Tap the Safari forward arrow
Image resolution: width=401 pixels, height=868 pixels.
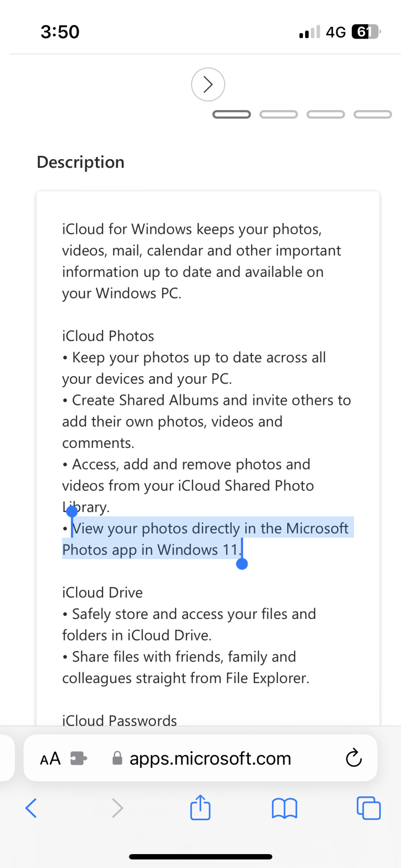[x=117, y=808]
